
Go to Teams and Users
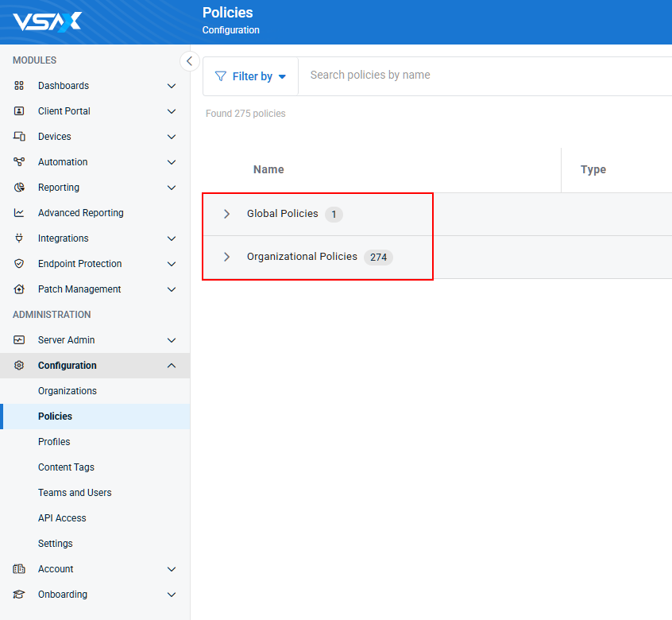tap(75, 493)
